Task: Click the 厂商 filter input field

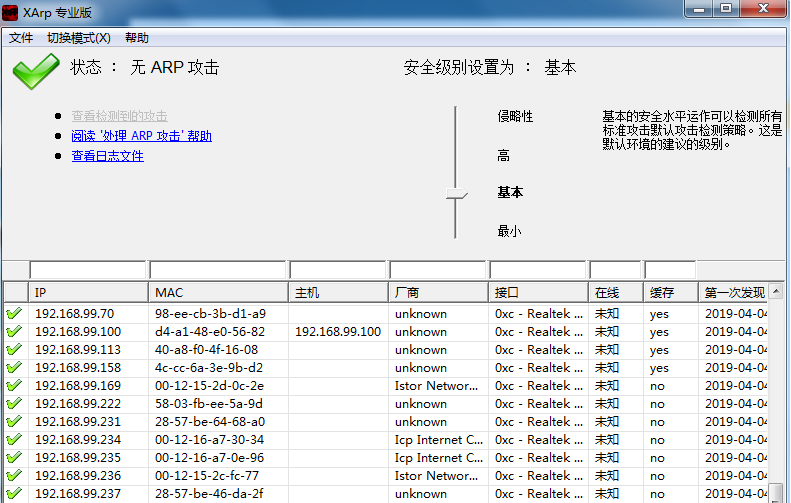Action: tap(438, 270)
